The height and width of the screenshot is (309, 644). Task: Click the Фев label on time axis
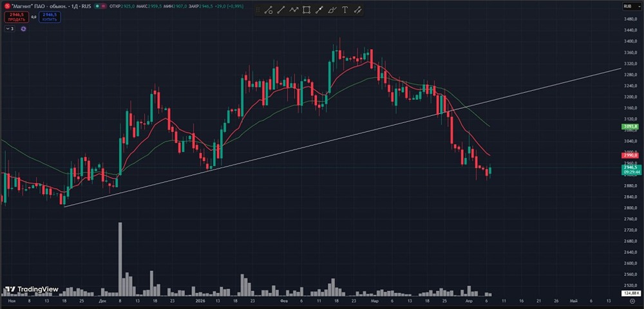(x=285, y=301)
